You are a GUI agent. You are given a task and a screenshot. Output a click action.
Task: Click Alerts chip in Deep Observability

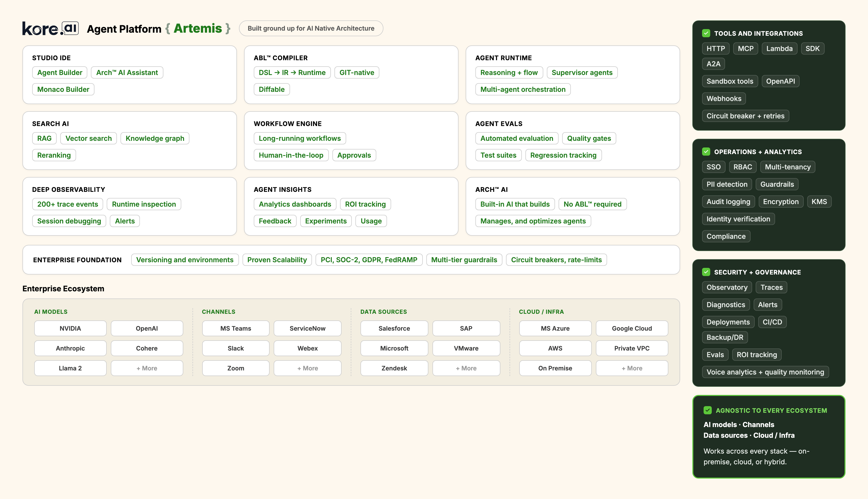click(125, 221)
